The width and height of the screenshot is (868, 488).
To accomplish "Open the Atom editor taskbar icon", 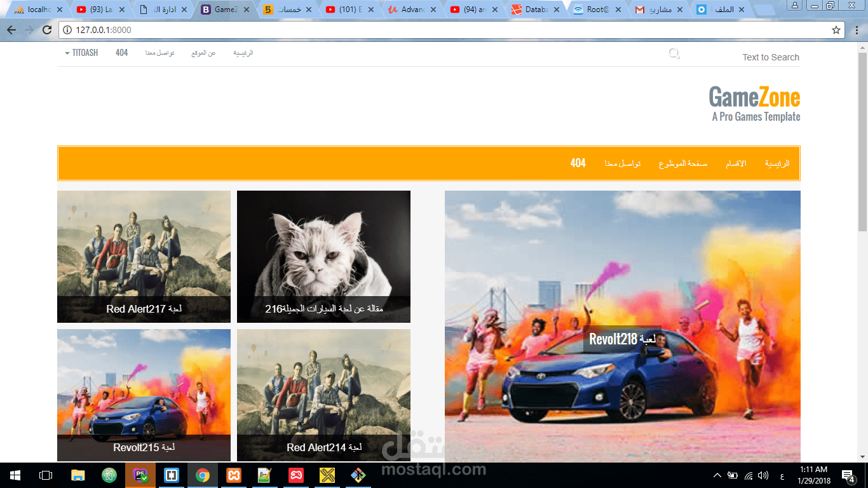I will point(109,475).
